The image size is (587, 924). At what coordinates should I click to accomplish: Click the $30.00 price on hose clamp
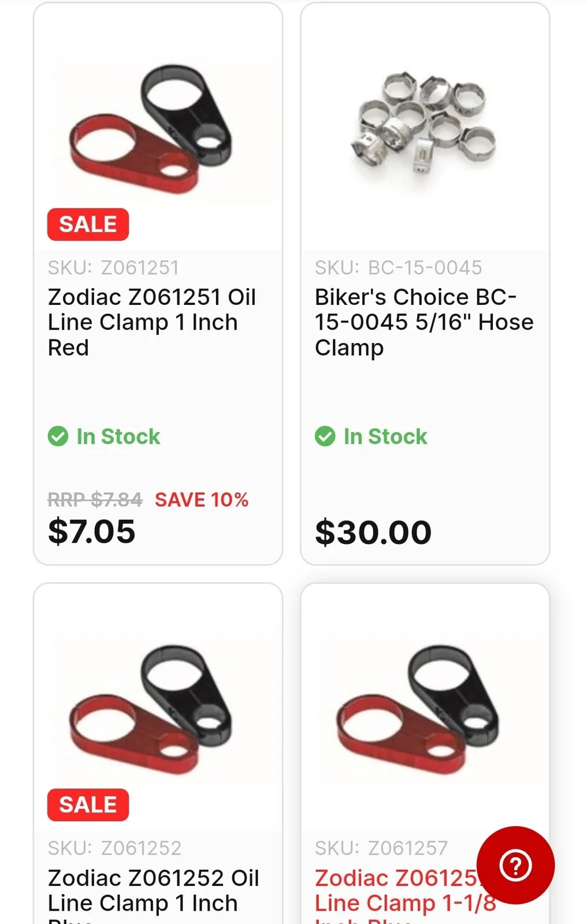tap(373, 532)
